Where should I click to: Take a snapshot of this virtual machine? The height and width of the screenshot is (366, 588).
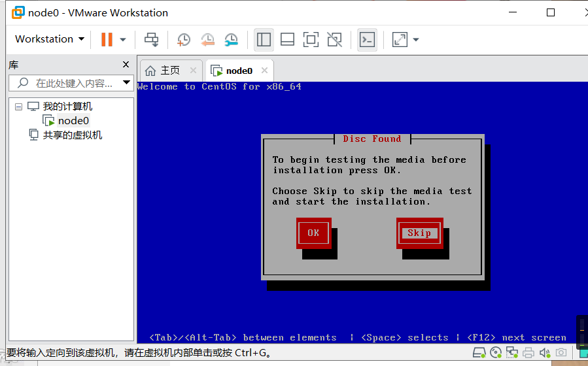183,39
